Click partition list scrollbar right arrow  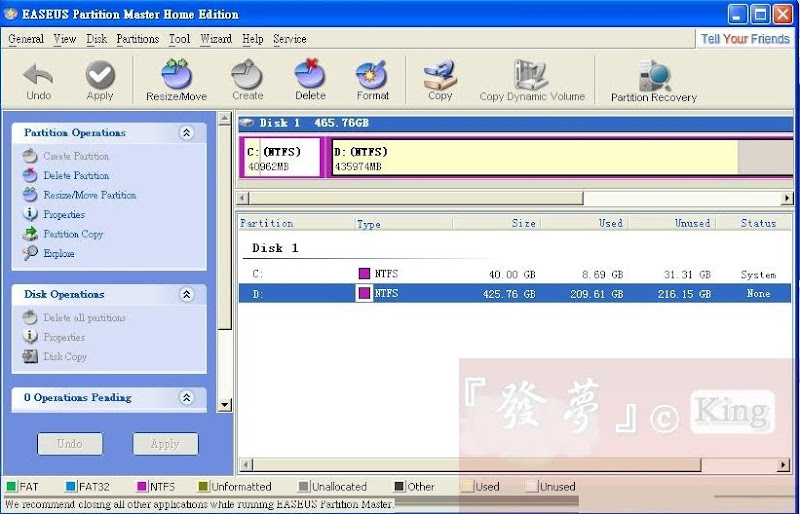click(784, 464)
